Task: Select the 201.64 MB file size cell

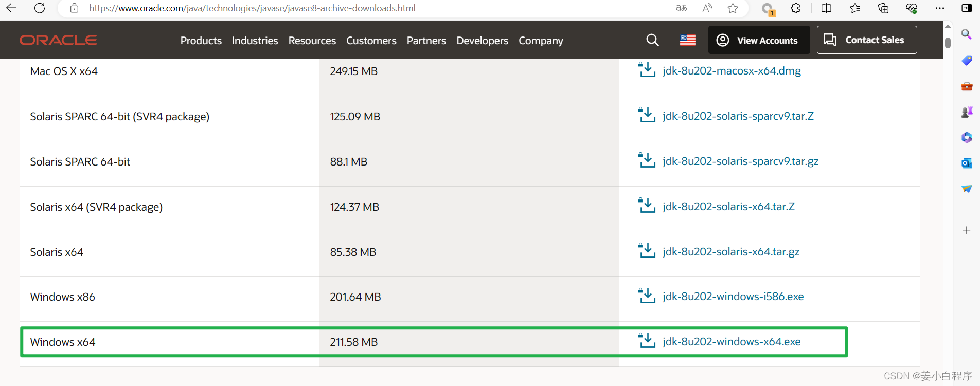Action: 355,297
